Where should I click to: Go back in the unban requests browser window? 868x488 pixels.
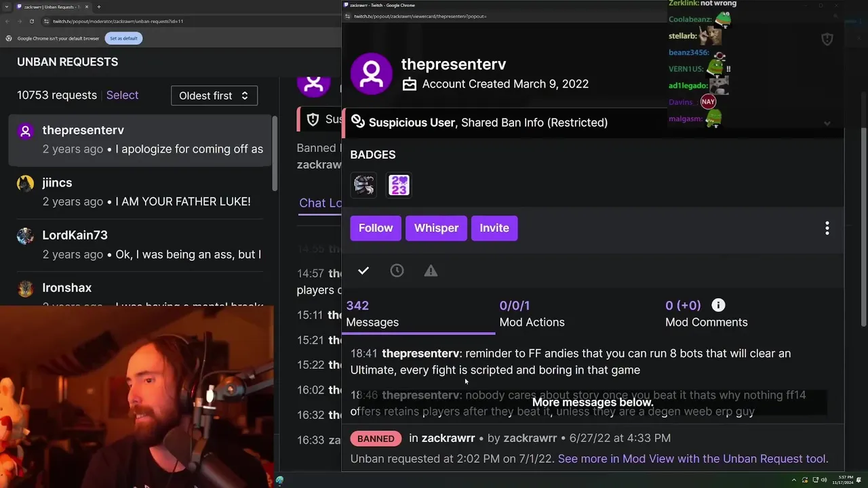click(x=8, y=21)
